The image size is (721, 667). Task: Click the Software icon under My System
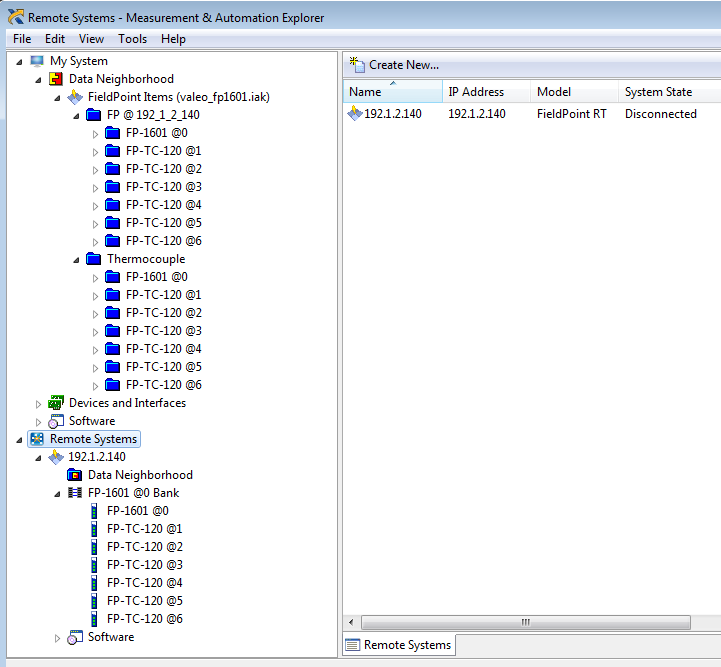point(56,421)
